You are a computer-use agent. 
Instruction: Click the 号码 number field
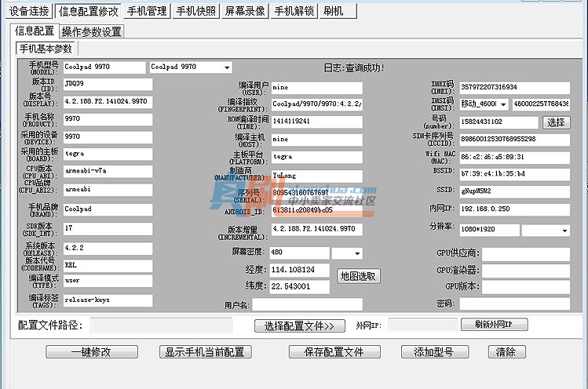pos(499,122)
